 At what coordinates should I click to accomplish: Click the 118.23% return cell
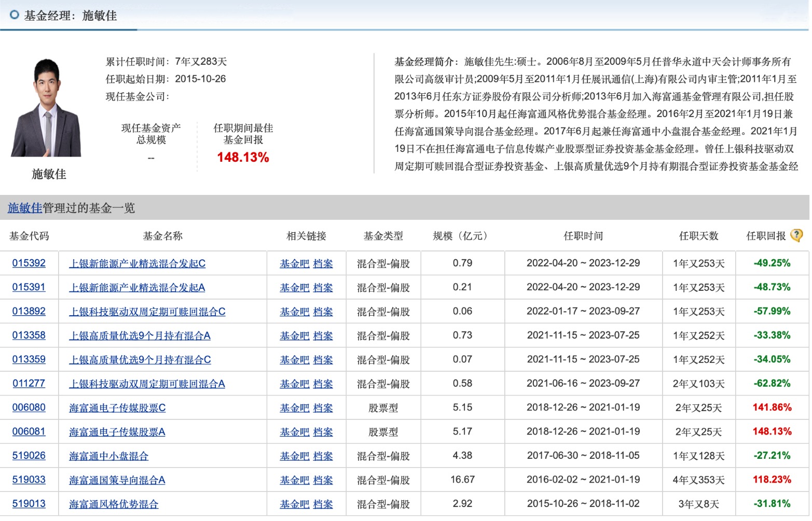[772, 480]
